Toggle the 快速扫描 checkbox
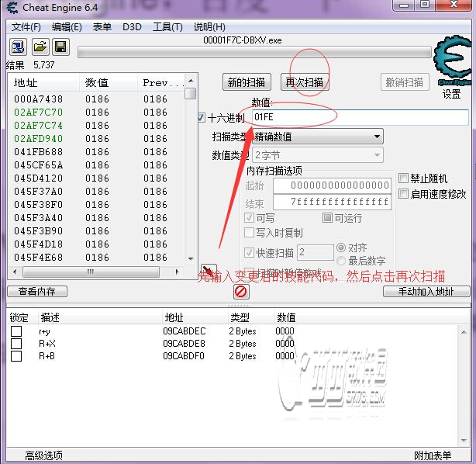Screen dimensions: 476x464 [249, 252]
